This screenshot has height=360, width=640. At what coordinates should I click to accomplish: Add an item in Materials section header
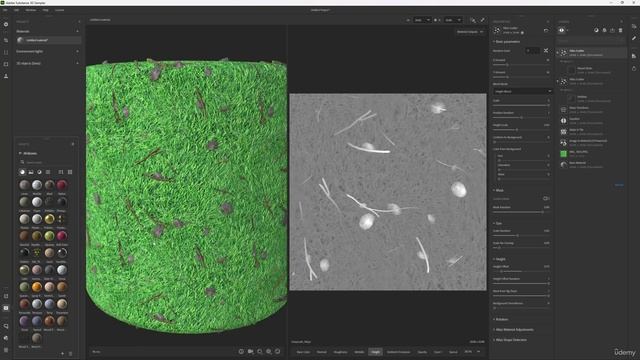77,31
